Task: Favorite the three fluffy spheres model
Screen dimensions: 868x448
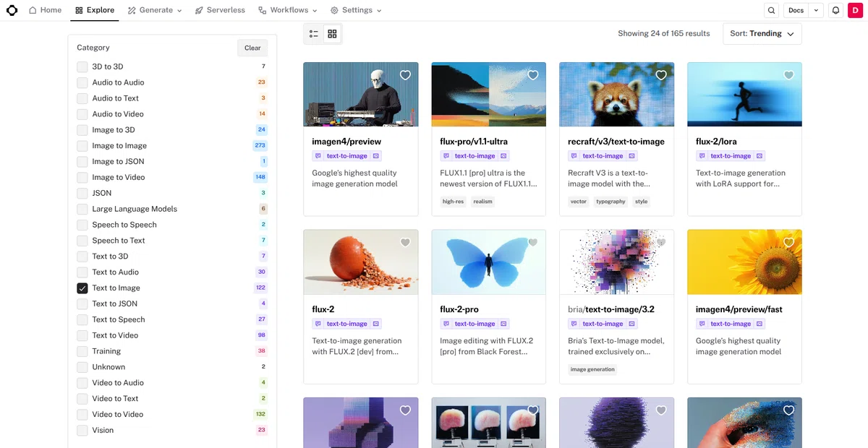Action: [x=533, y=410]
